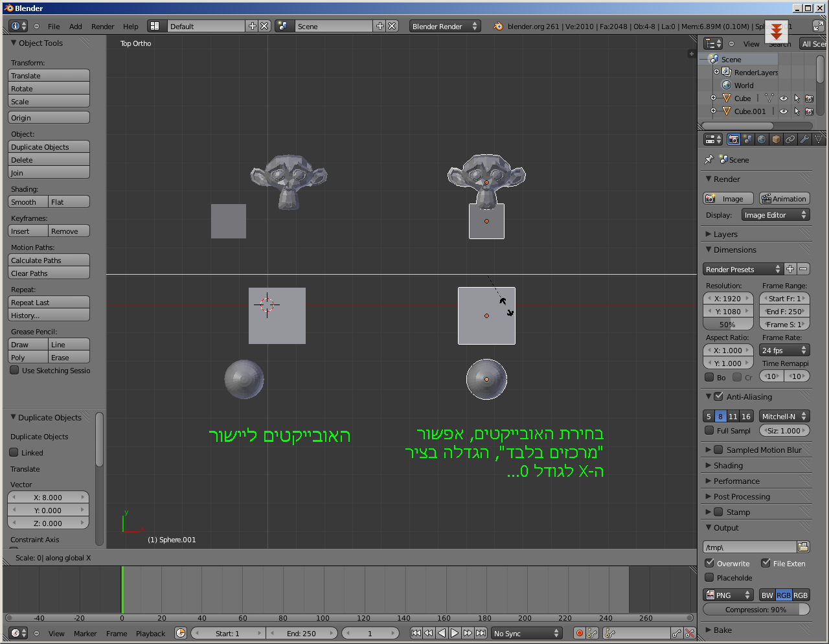Open the screen layout browse icon
This screenshot has width=829, height=644.
pyautogui.click(x=154, y=26)
